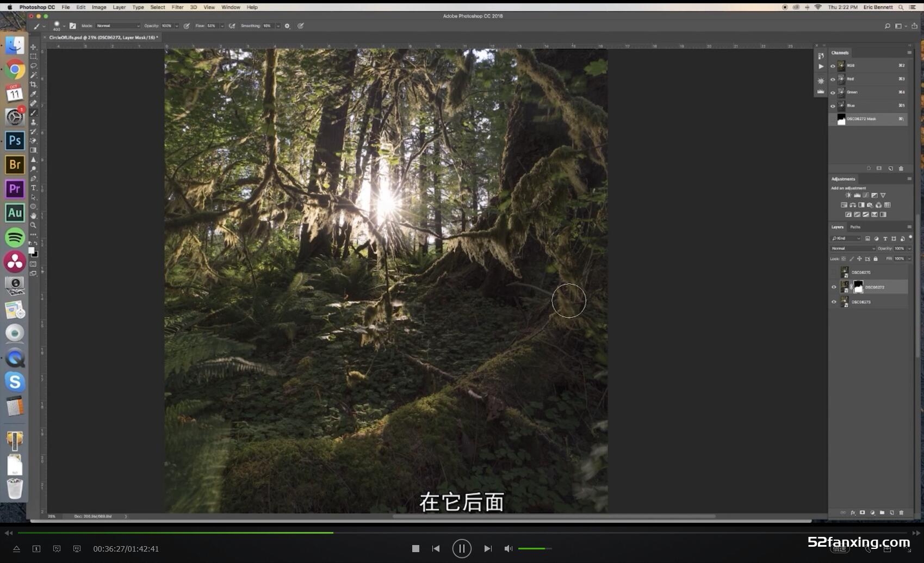Open Flow value dropdown
The width and height of the screenshot is (924, 563).
click(222, 26)
